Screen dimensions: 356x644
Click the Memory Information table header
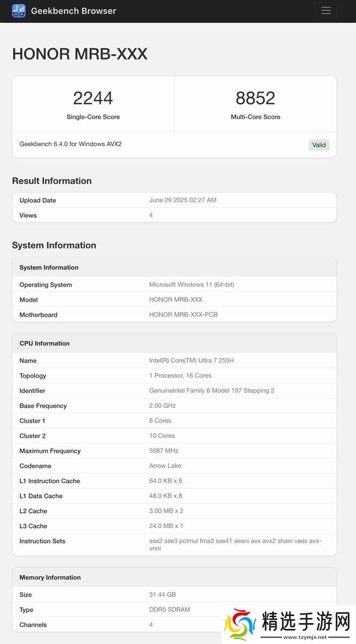(x=50, y=577)
